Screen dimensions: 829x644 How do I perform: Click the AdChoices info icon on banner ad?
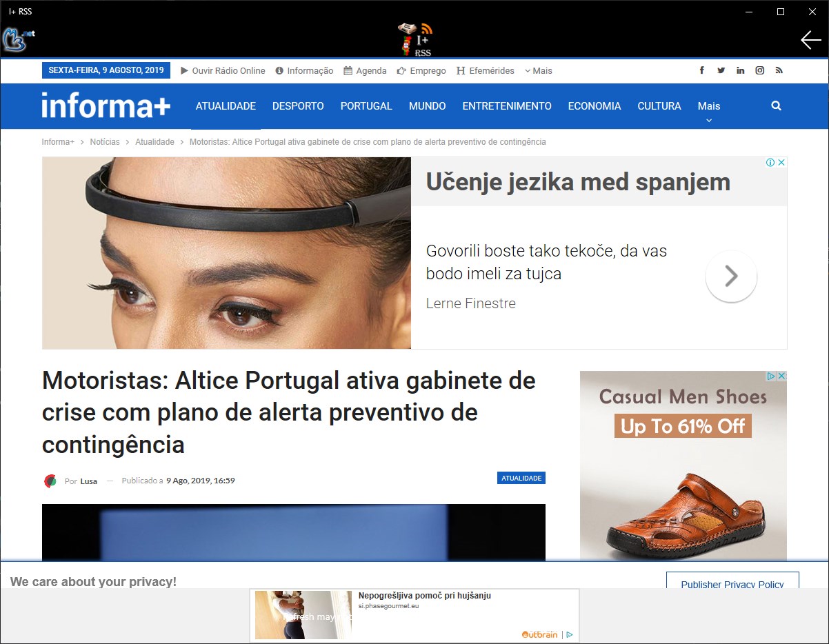[771, 163]
